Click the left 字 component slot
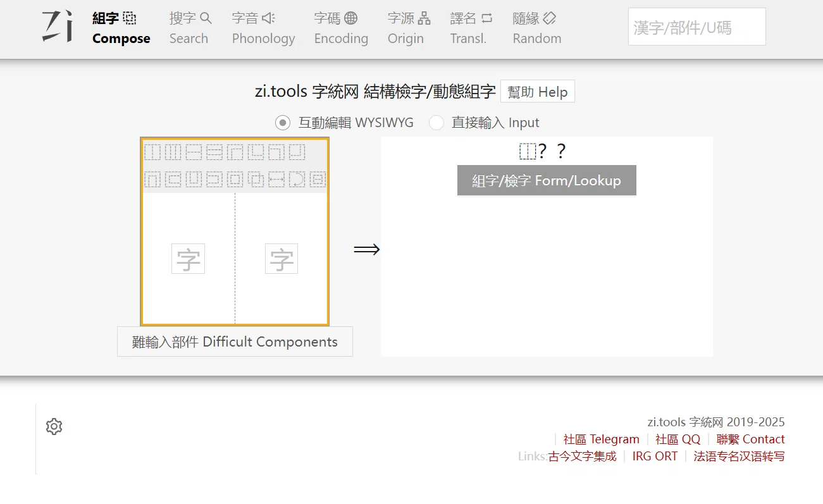Screen dimensions: 823x504 188,259
